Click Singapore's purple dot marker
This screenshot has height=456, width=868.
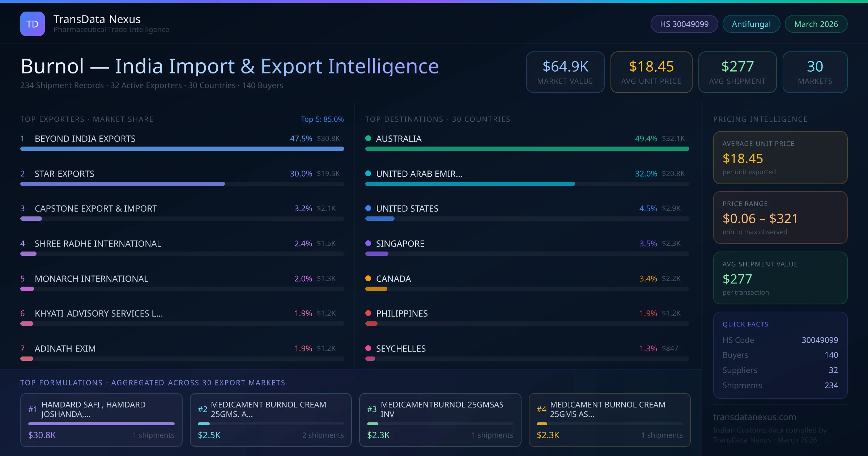368,243
